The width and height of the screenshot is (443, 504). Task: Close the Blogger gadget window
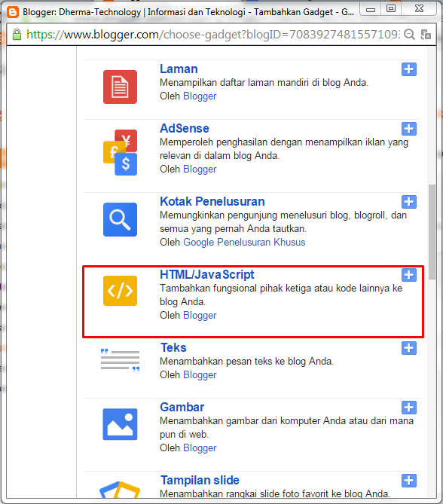point(419,9)
